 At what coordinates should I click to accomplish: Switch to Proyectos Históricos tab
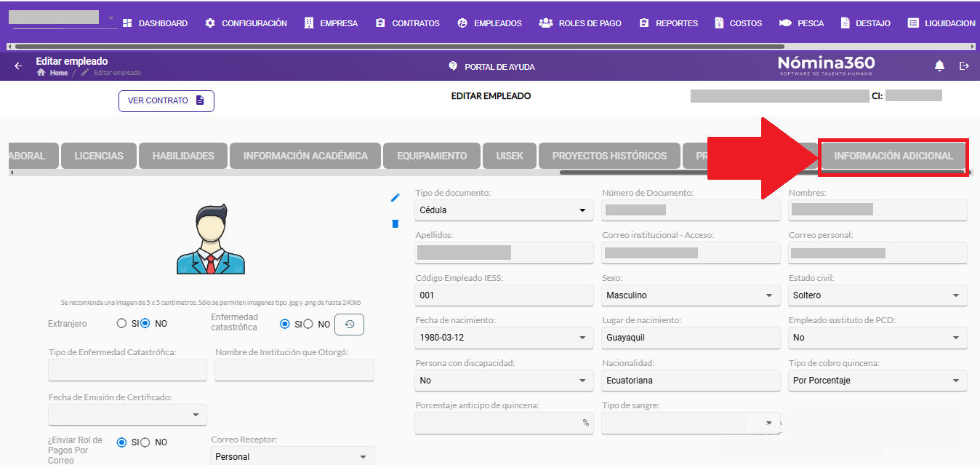[609, 156]
